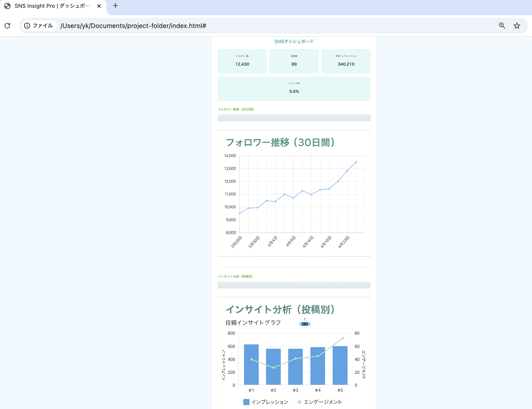
Task: Click the robot assistant icon
Action: tap(305, 323)
